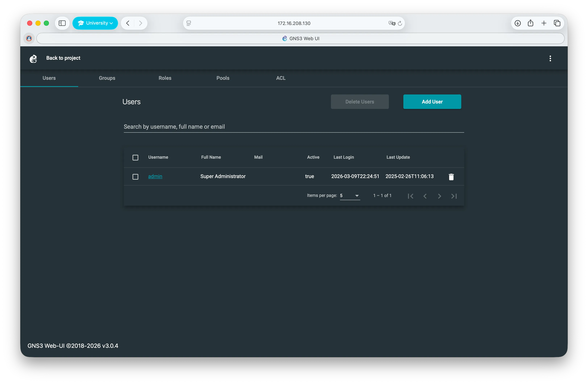Screen dimensions: 588x384
Task: Select the checkbox next to admin
Action: pos(135,177)
